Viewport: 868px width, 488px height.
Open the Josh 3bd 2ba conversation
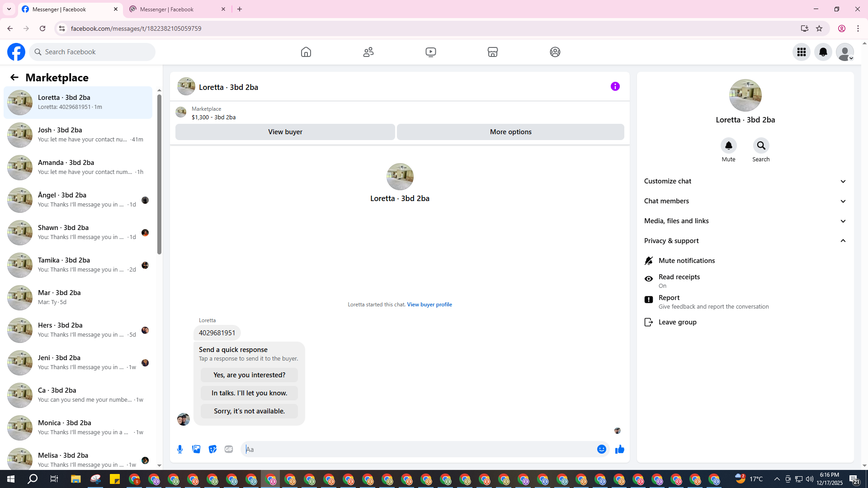(78, 135)
